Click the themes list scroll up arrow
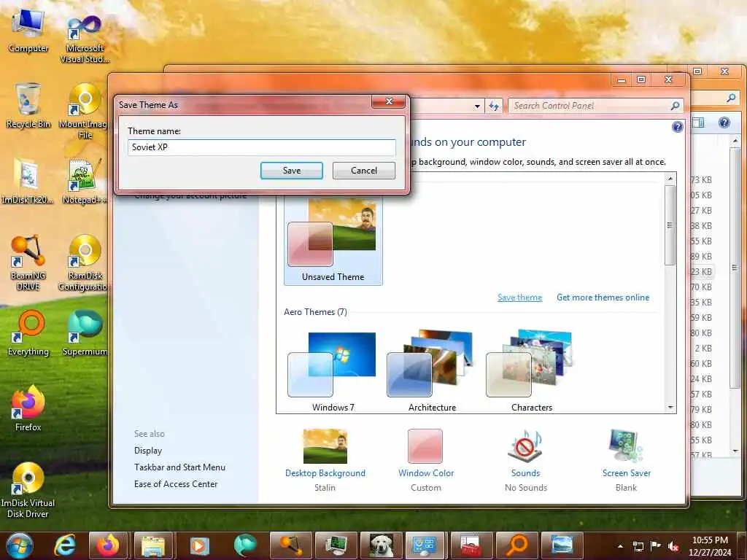The width and height of the screenshot is (747, 560). 670,179
